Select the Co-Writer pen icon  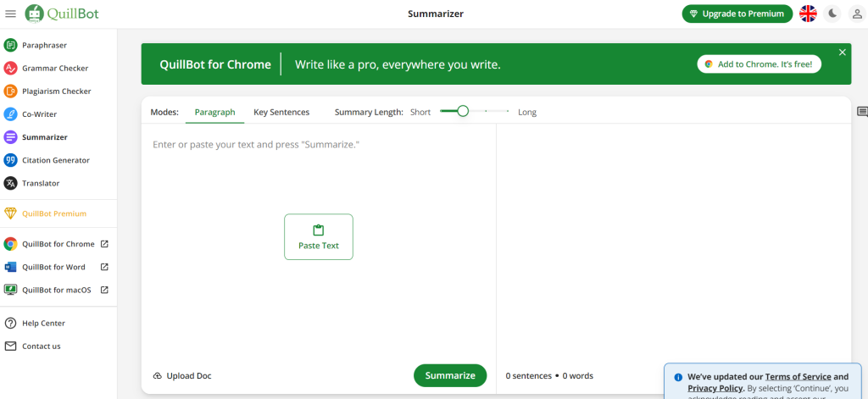click(10, 114)
